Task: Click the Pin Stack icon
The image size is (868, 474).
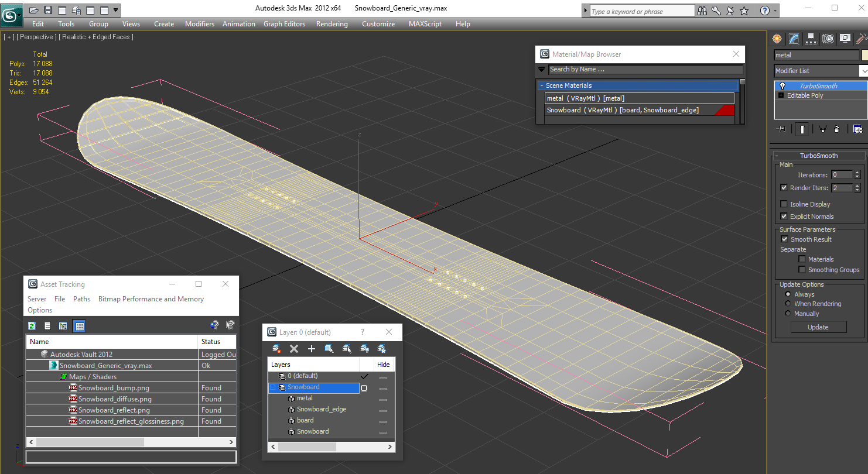Action: tap(781, 129)
